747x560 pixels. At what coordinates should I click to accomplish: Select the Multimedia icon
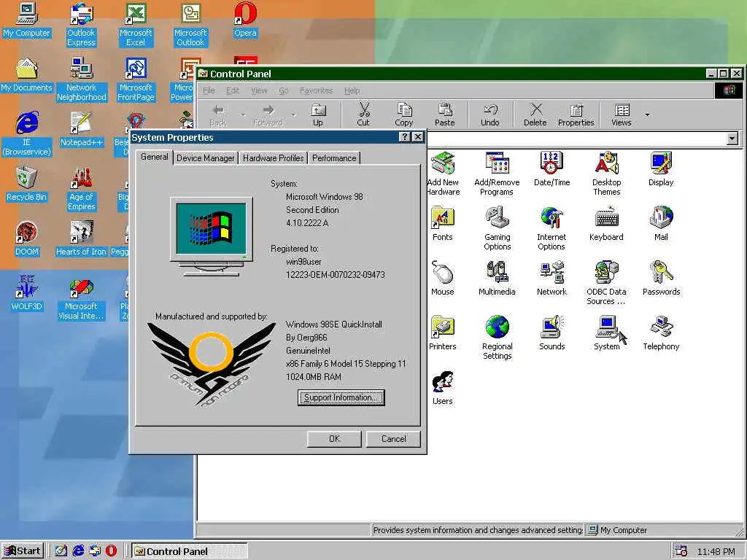click(497, 279)
